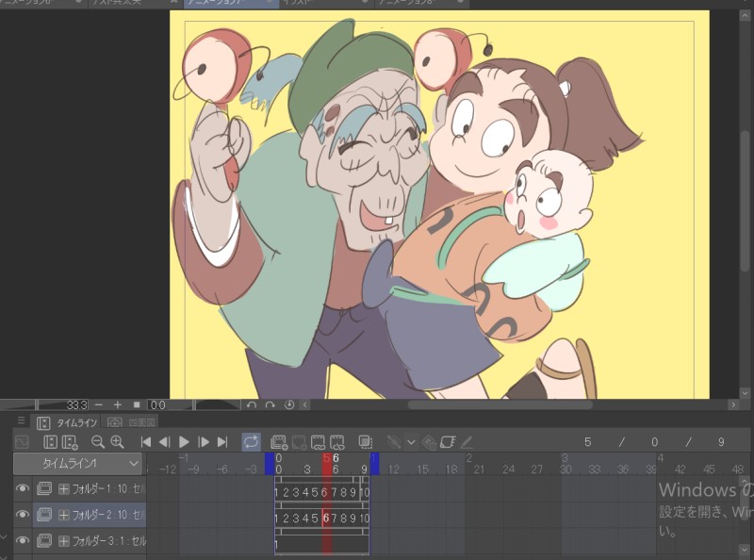Viewport: 754px width, 560px height.
Task: Select cel 3 in the フォルダー 1 track
Action: (x=295, y=492)
